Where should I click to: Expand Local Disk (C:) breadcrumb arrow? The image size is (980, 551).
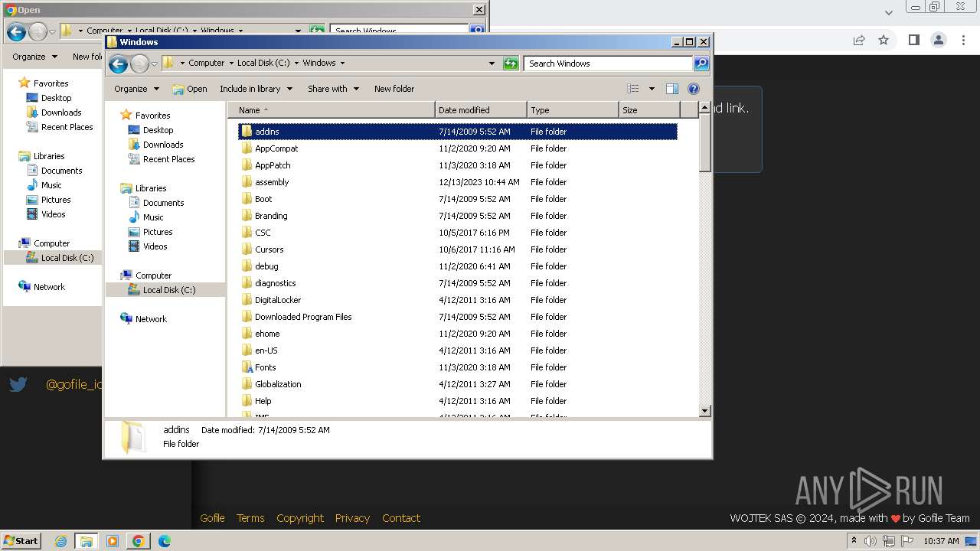pos(296,64)
